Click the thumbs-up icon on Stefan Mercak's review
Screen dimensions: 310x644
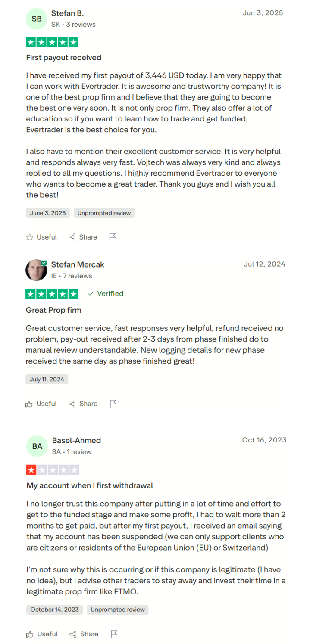click(x=29, y=404)
